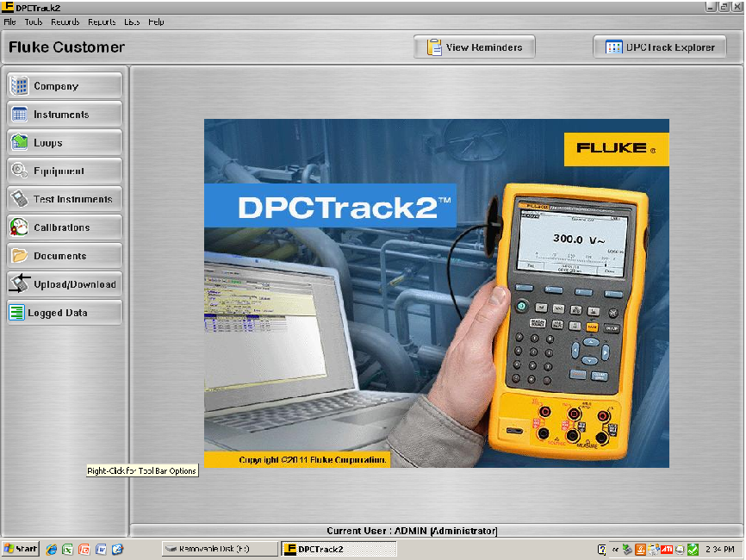Show Calibrations records

[65, 227]
